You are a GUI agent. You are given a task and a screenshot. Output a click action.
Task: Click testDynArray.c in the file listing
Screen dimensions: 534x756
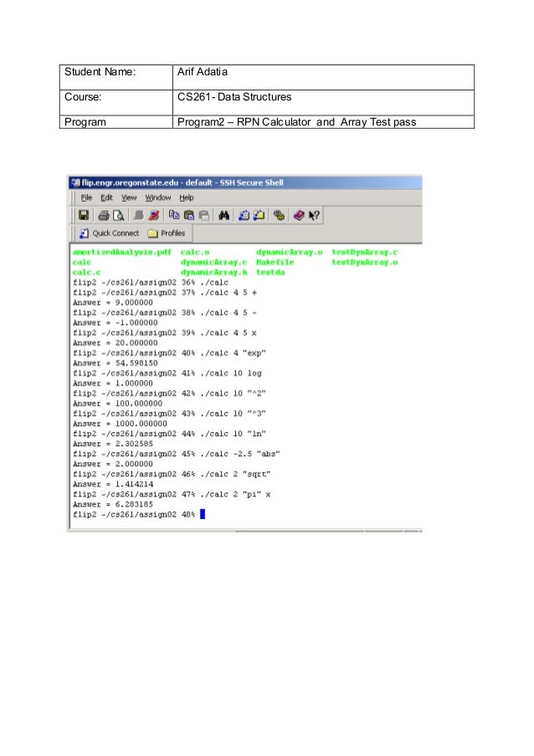pos(365,252)
